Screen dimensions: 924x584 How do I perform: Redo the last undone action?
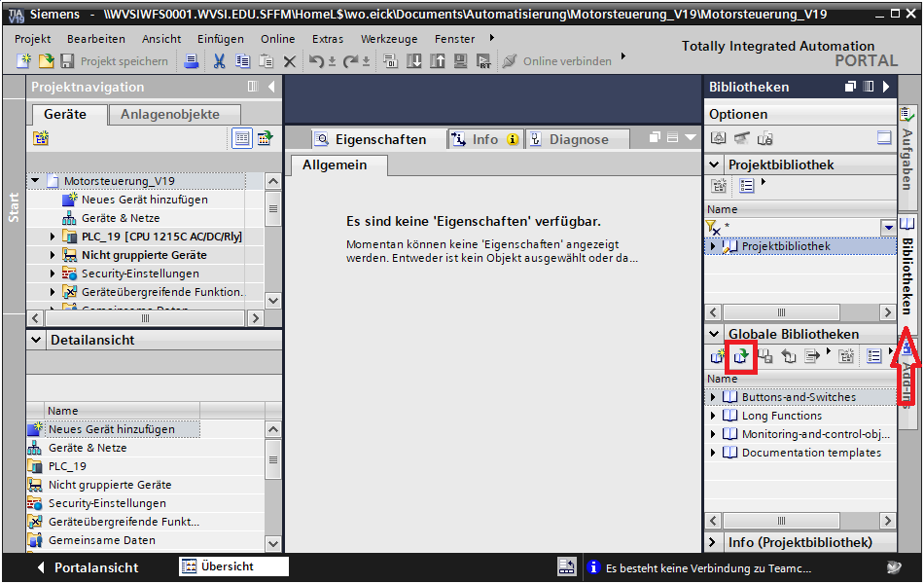tap(350, 60)
